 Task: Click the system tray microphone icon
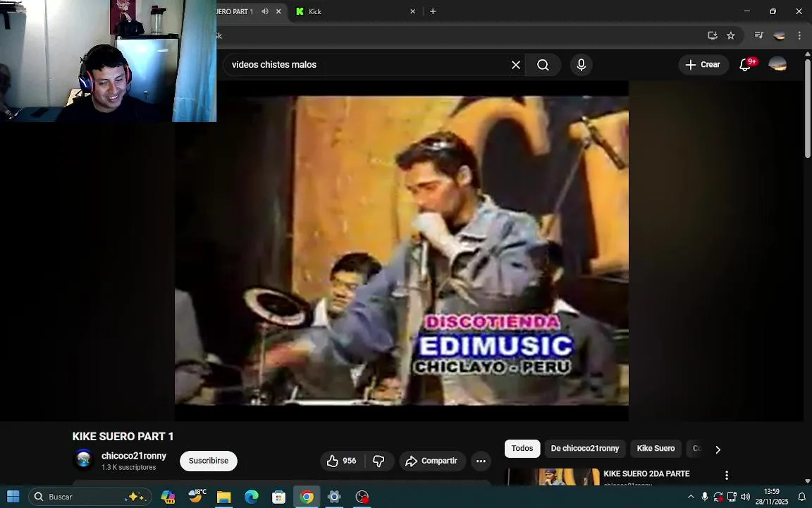tap(705, 497)
